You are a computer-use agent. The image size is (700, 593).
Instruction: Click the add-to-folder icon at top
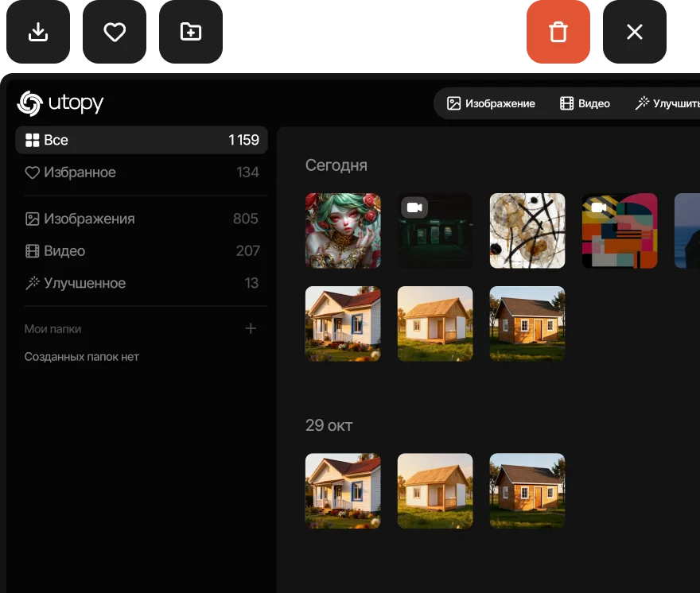tap(191, 32)
